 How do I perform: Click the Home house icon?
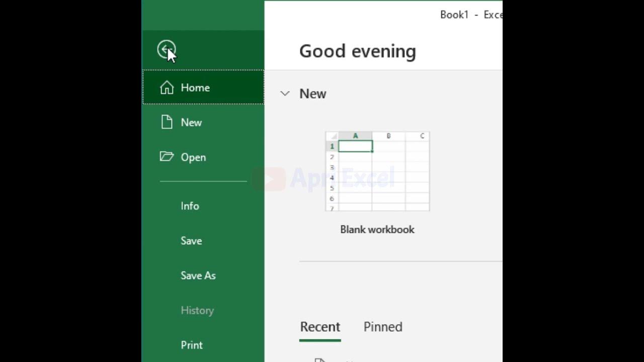pos(167,87)
